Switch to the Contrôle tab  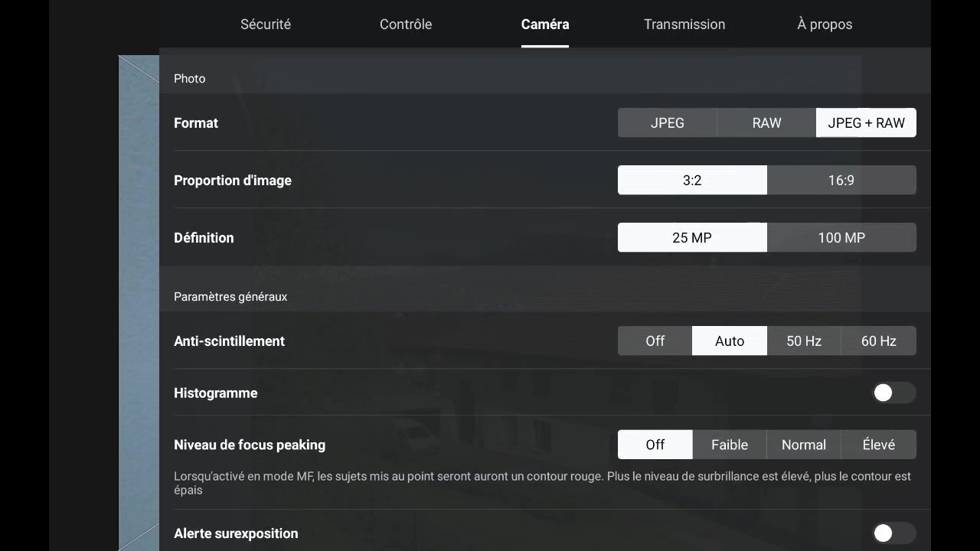(x=406, y=24)
